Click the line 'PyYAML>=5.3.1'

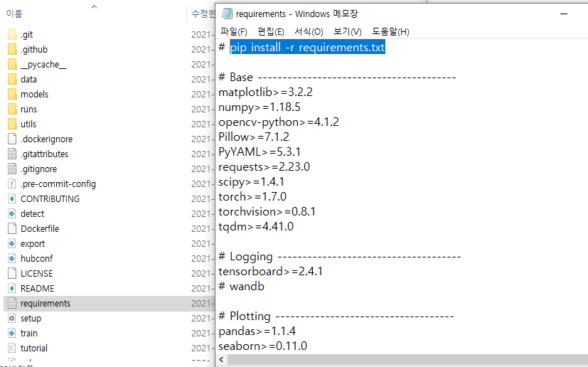260,152
